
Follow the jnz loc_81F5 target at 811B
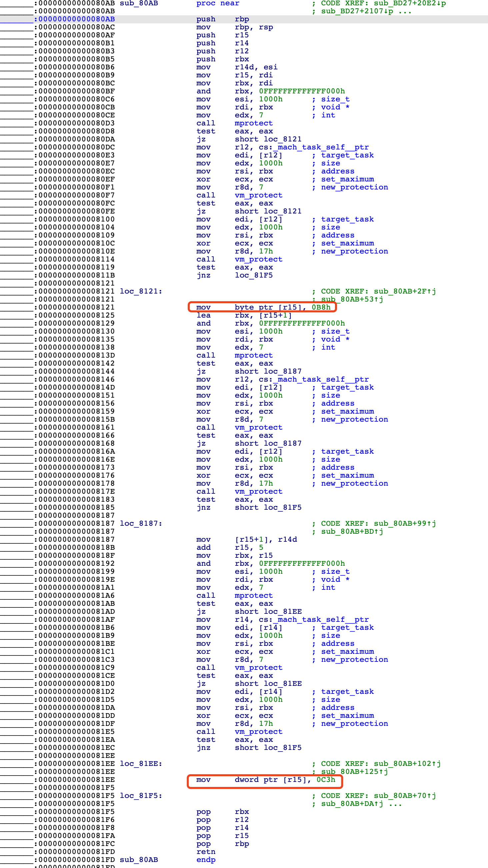pos(254,275)
